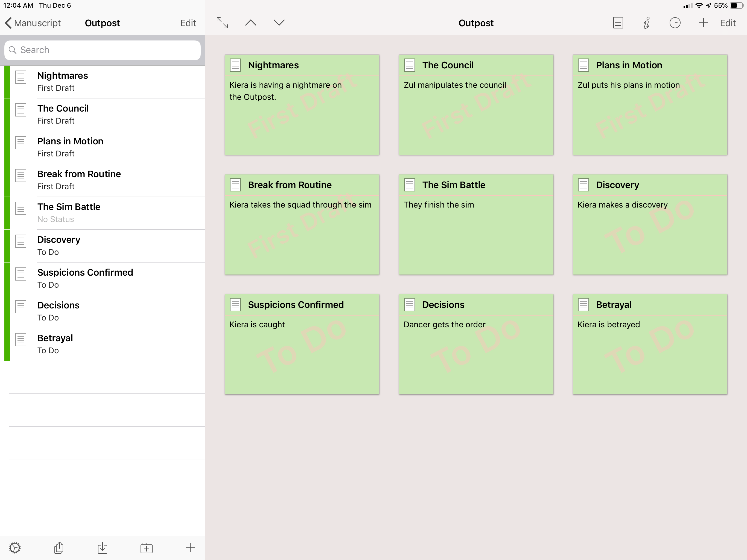Tap the Betrayal row document icon in sidebar
This screenshot has height=560, width=747.
pyautogui.click(x=21, y=339)
